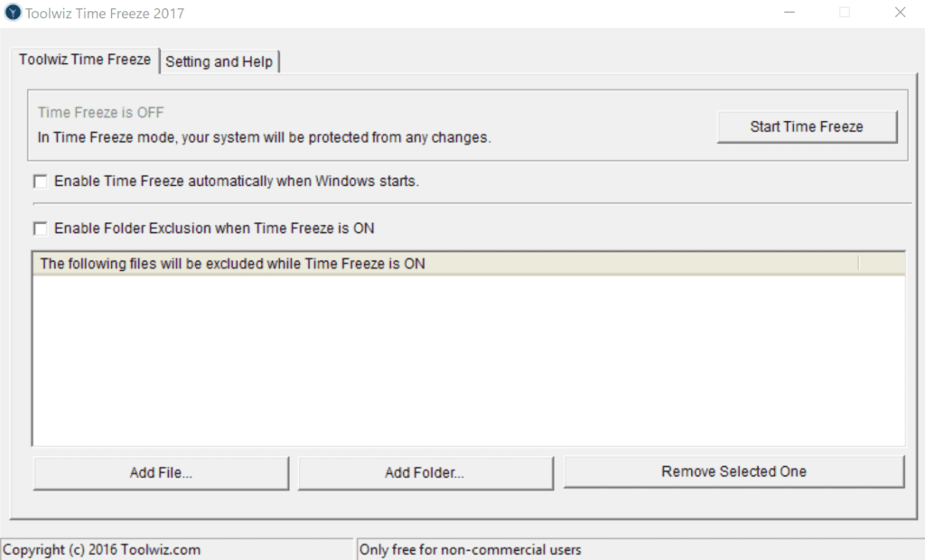Screen dimensions: 925x560
Task: Click 'Only free for non-commercial users' status text
Action: tap(470, 549)
